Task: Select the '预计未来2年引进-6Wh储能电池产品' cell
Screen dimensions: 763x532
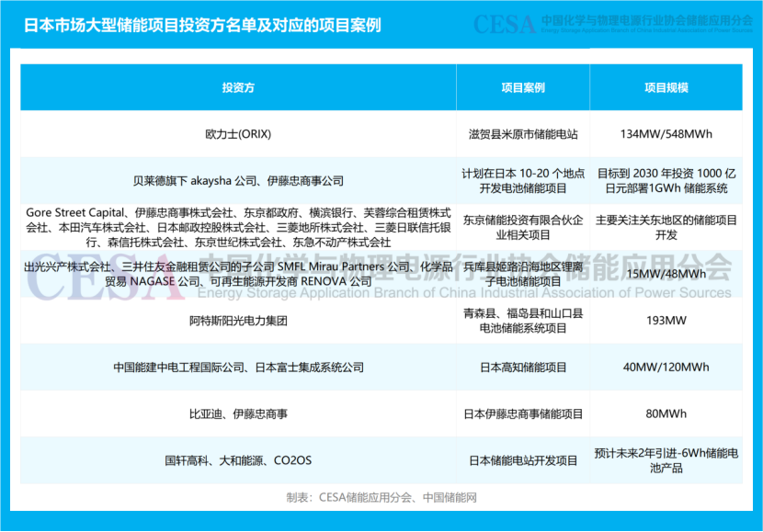Action: [x=666, y=460]
